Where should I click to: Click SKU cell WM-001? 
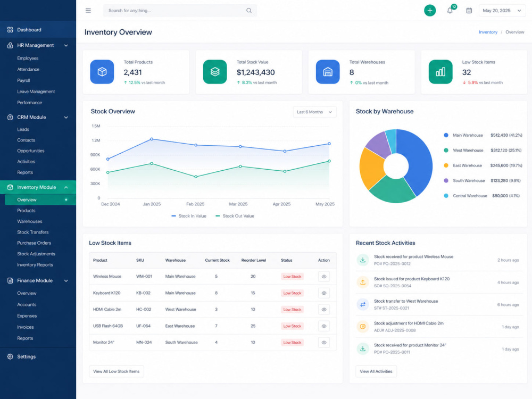click(x=144, y=277)
